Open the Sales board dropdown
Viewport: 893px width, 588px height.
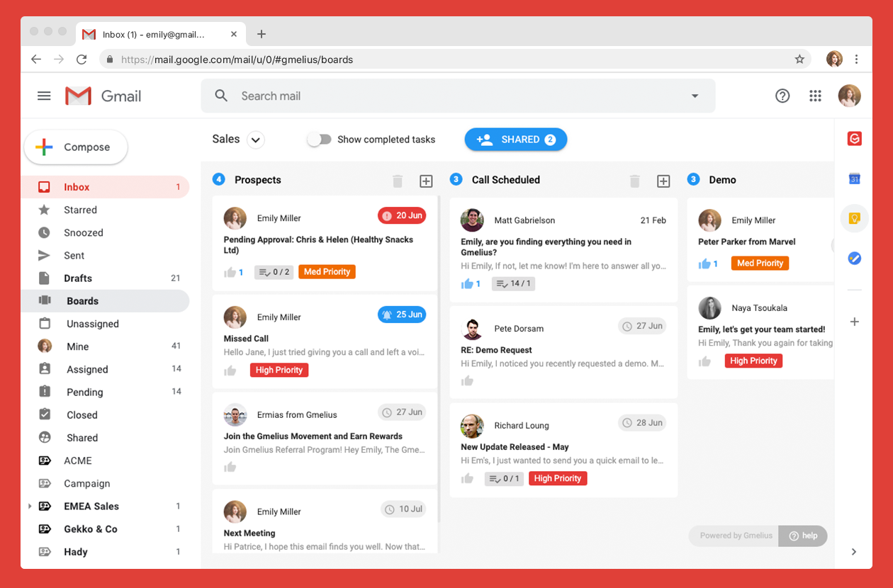(x=256, y=140)
